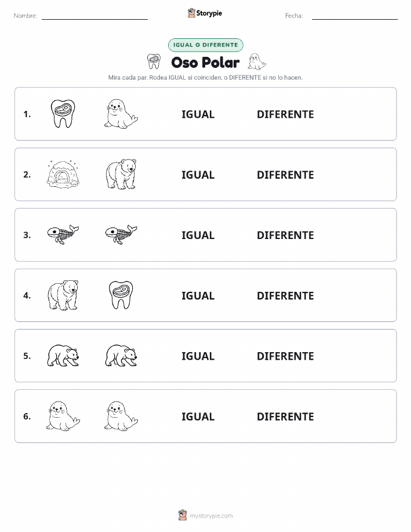Click the Nombre input line
Viewport: 411px width, 532px height.
tap(94, 16)
